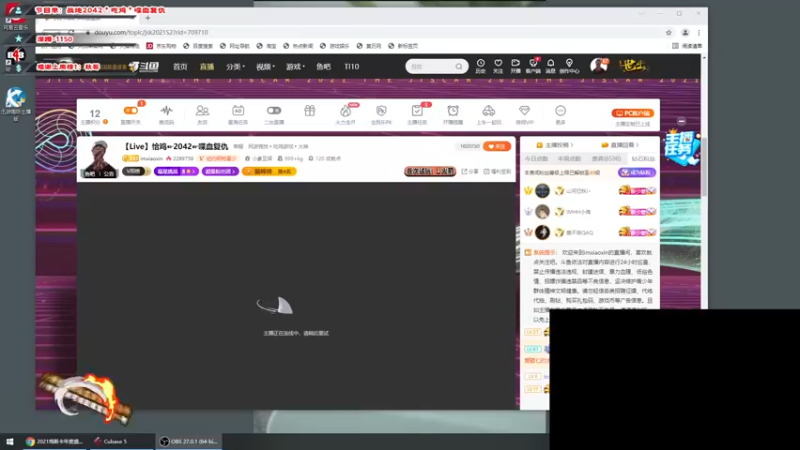
Task: Open Chrome three-dot menu
Action: [699, 33]
